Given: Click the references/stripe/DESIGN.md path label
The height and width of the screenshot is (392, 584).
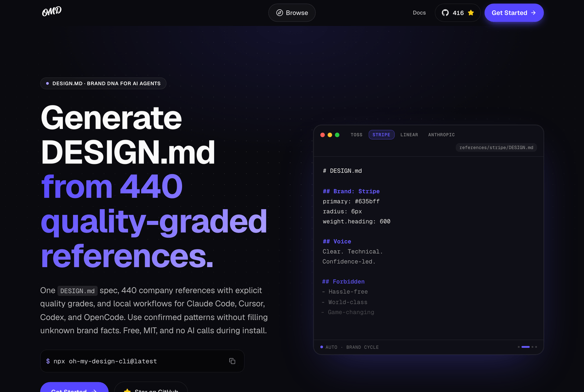Looking at the screenshot, I should 496,147.
